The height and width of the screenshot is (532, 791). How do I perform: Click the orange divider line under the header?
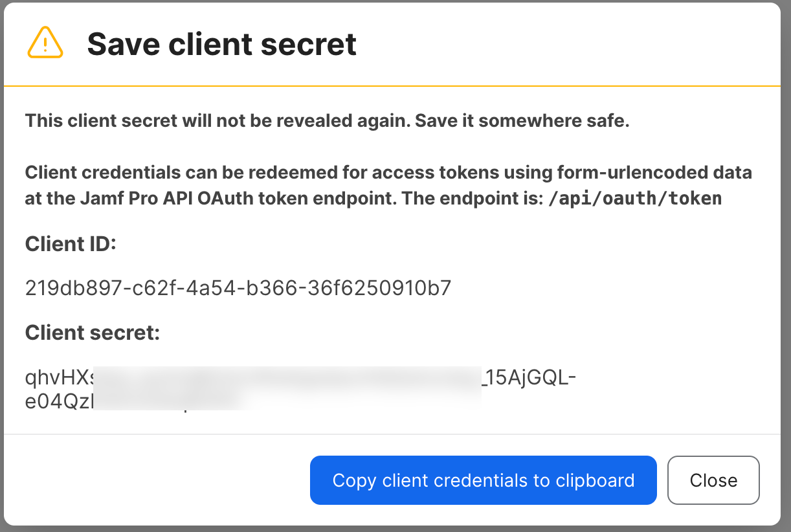click(x=395, y=85)
